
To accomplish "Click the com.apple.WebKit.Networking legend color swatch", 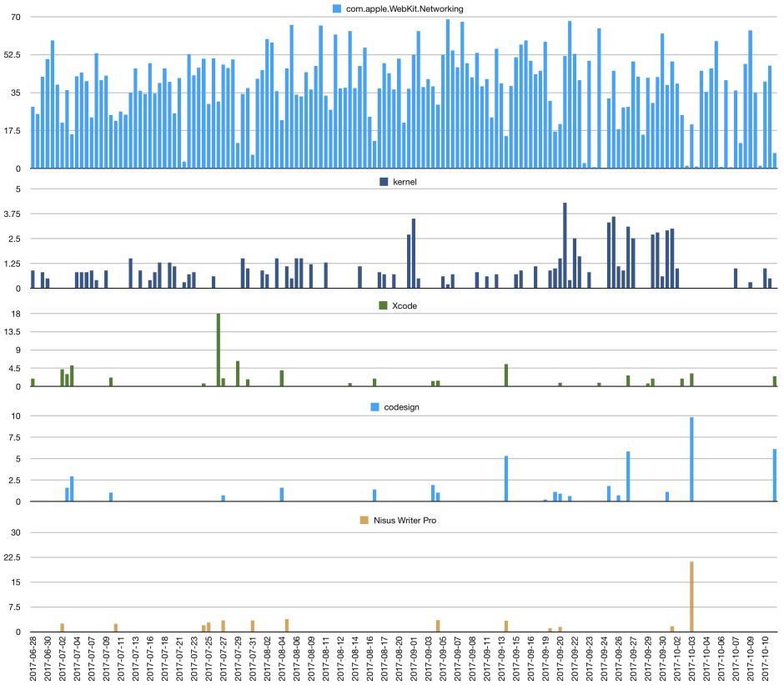I will [336, 8].
